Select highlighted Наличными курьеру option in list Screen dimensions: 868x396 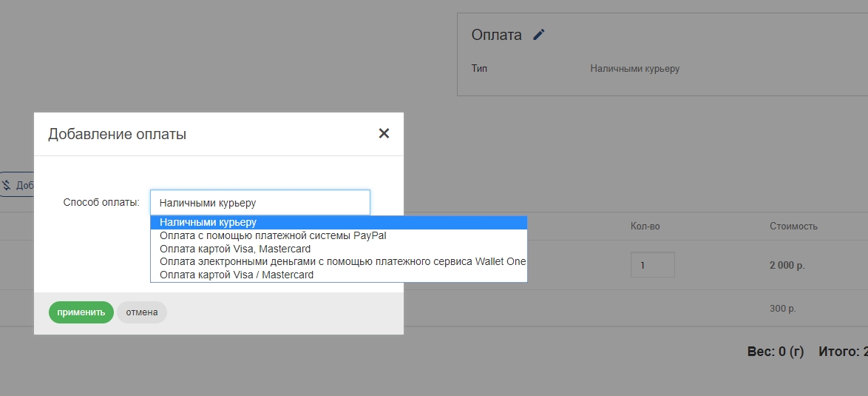(338, 222)
